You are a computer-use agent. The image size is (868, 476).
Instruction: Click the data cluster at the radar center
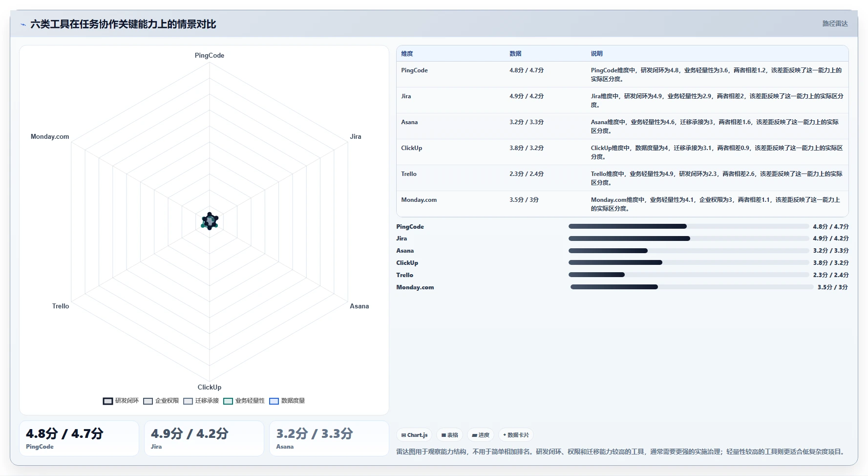coord(210,221)
